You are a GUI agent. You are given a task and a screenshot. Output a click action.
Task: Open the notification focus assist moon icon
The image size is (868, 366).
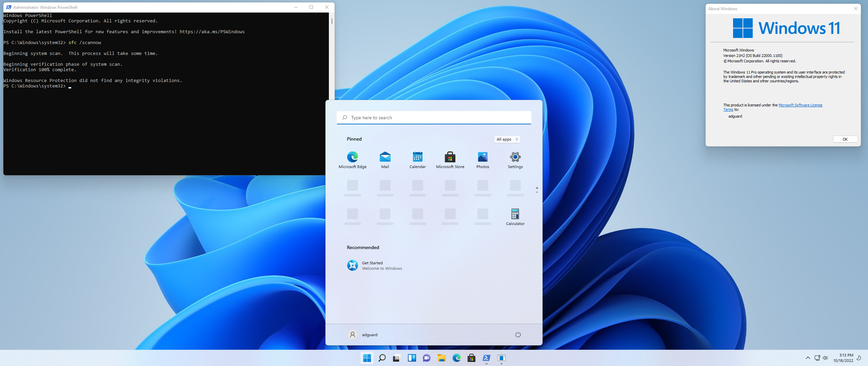pos(859,358)
